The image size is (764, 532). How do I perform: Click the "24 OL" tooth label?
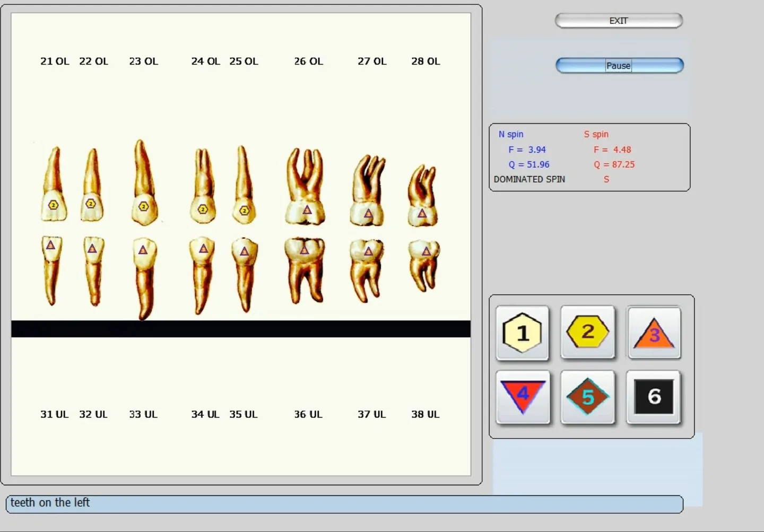[x=206, y=62]
